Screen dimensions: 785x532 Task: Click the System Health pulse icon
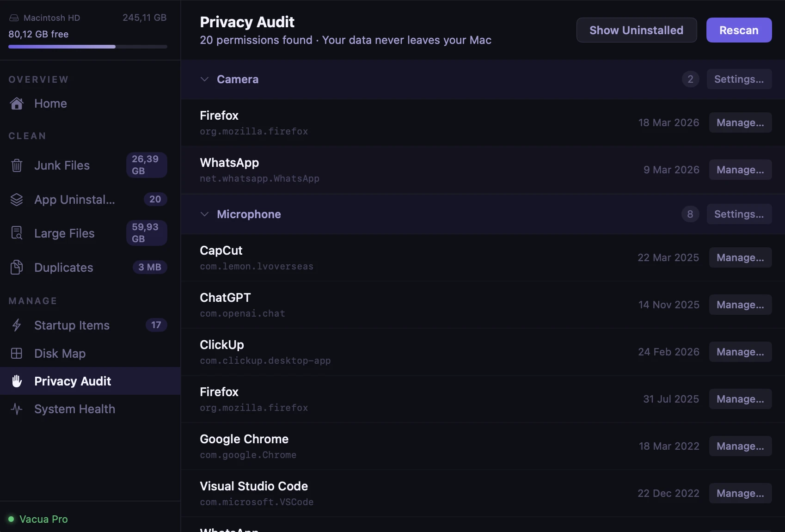point(17,409)
